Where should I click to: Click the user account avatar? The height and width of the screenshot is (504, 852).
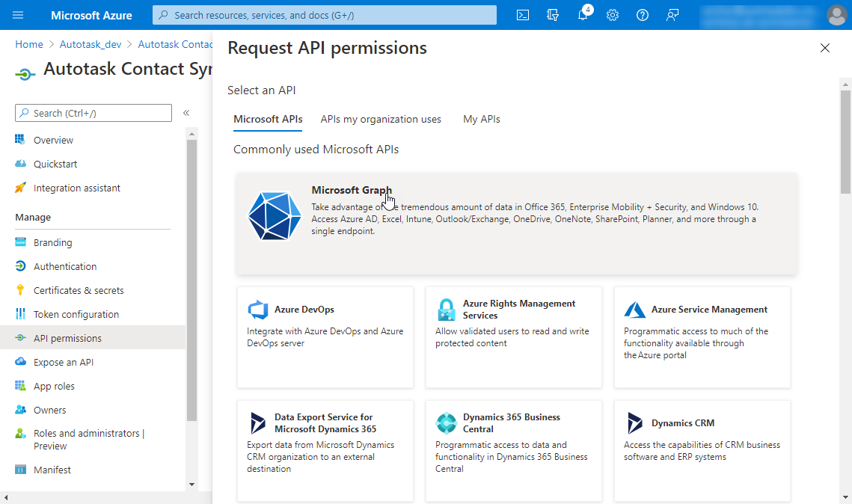pos(836,15)
